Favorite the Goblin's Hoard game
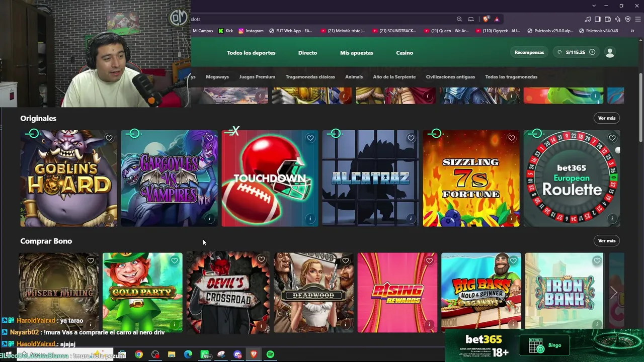Screen dimensions: 644x362 coord(109,138)
